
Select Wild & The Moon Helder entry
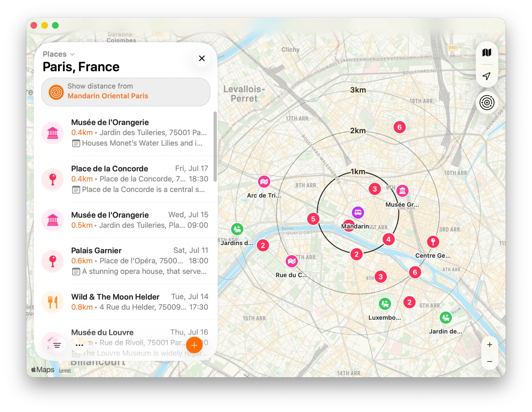tap(126, 302)
